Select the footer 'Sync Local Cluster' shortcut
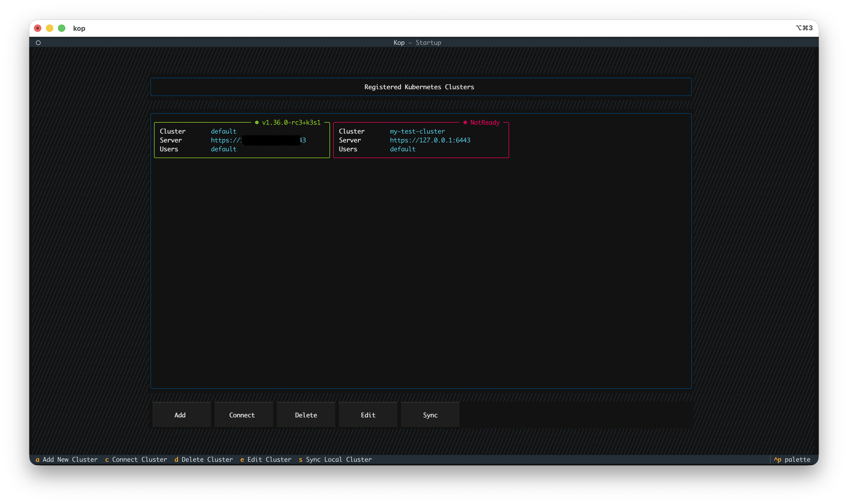 click(x=335, y=459)
